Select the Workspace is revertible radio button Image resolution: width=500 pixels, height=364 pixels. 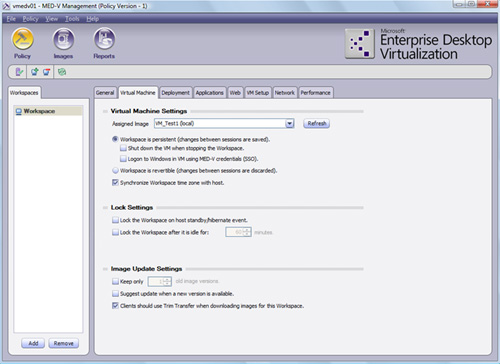point(115,171)
